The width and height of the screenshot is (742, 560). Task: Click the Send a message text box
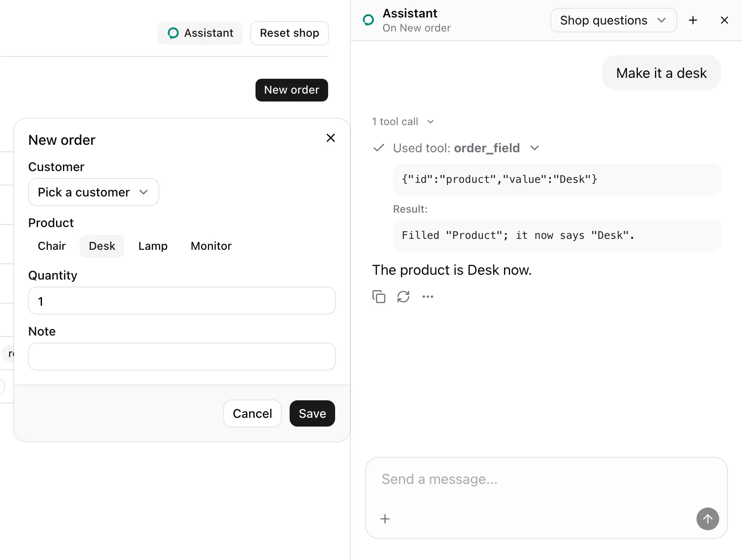[x=546, y=479]
